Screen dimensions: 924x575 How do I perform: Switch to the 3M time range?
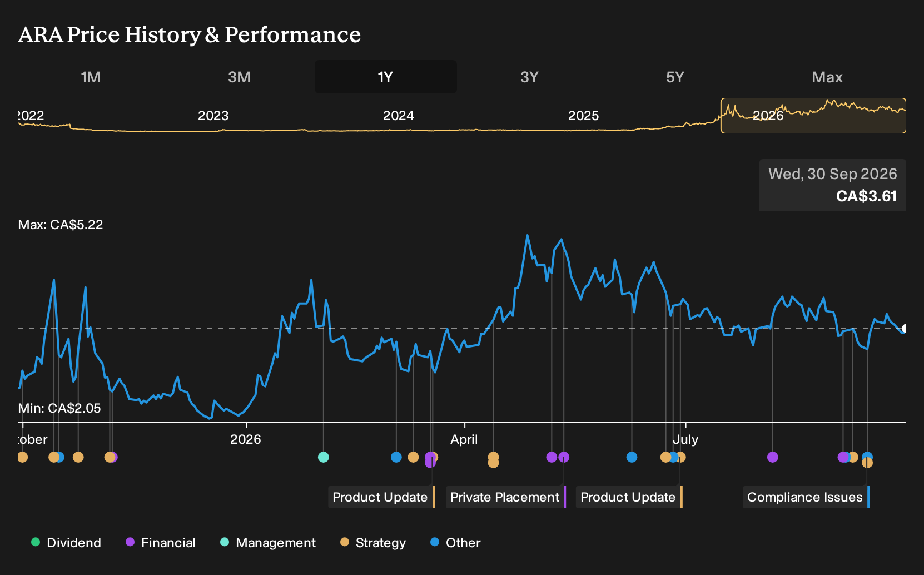(x=239, y=77)
